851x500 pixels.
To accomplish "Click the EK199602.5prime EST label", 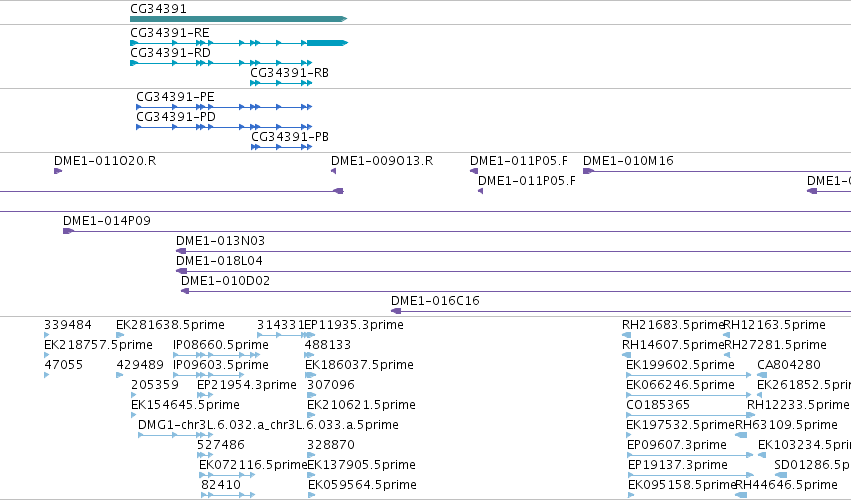I will (681, 365).
